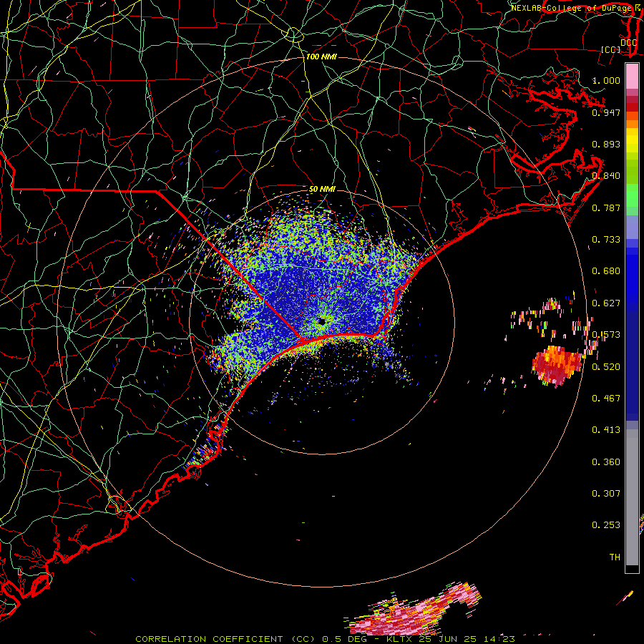Click the KLTX station identifier
This screenshot has height=644, width=644.
(x=399, y=639)
